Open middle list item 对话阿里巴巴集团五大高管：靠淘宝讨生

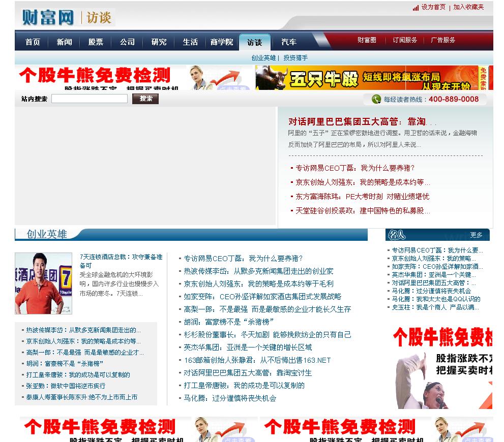[x=248, y=373]
